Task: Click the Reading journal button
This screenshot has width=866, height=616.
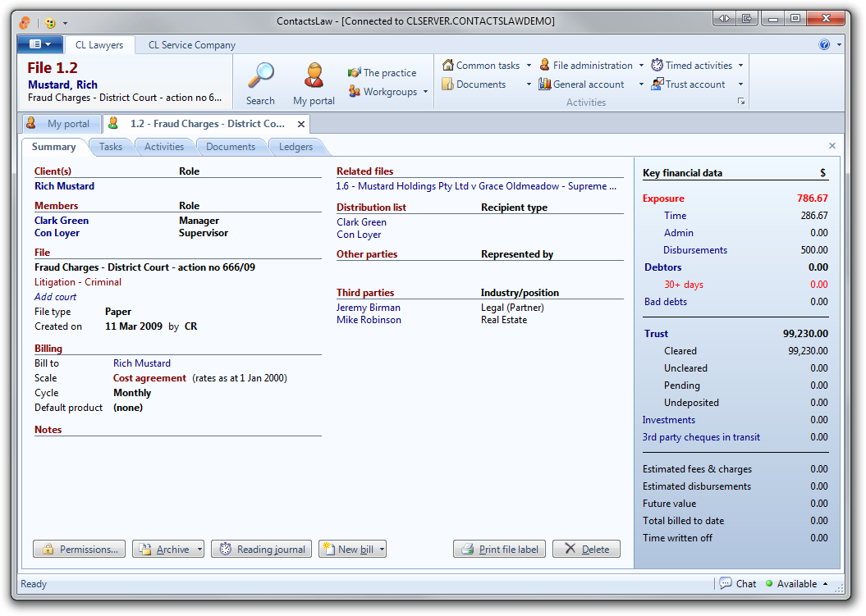Action: 261,550
